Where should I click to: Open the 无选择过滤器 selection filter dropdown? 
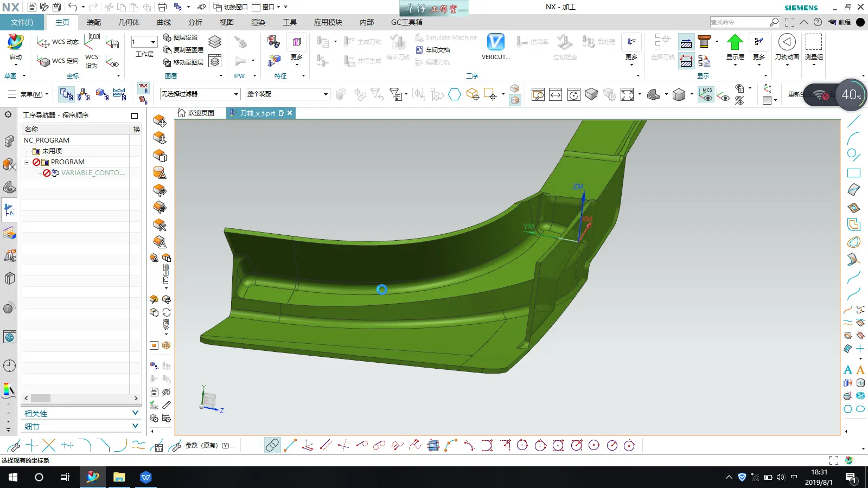[200, 94]
